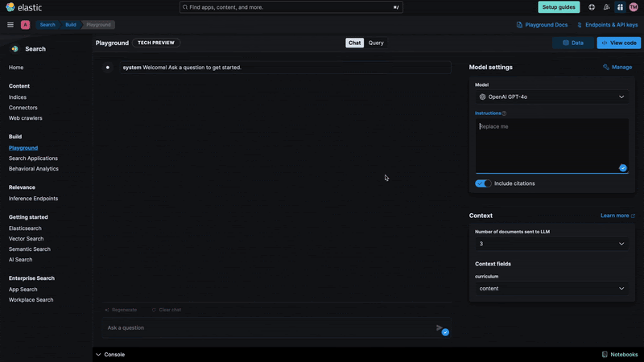Click the Ask a question input
Image resolution: width=644 pixels, height=362 pixels.
coord(266,327)
